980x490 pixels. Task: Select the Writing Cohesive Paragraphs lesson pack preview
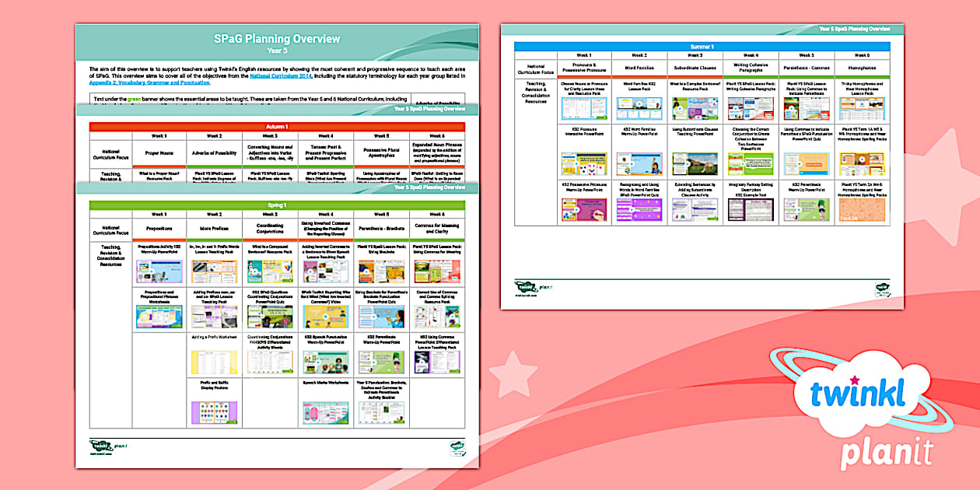751,108
